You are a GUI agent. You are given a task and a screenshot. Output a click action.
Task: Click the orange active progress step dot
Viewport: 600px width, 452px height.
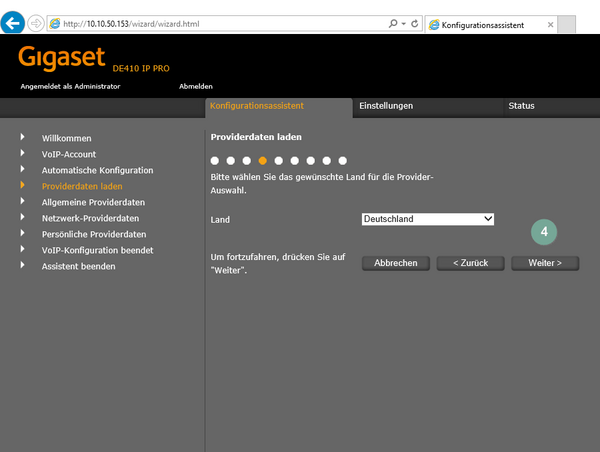262,160
